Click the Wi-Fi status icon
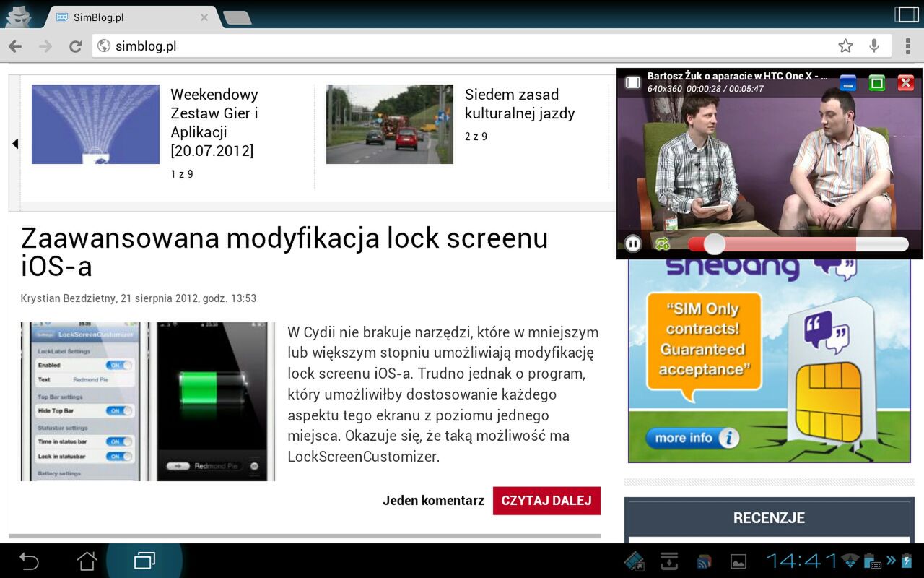Image resolution: width=924 pixels, height=578 pixels. pyautogui.click(x=850, y=561)
